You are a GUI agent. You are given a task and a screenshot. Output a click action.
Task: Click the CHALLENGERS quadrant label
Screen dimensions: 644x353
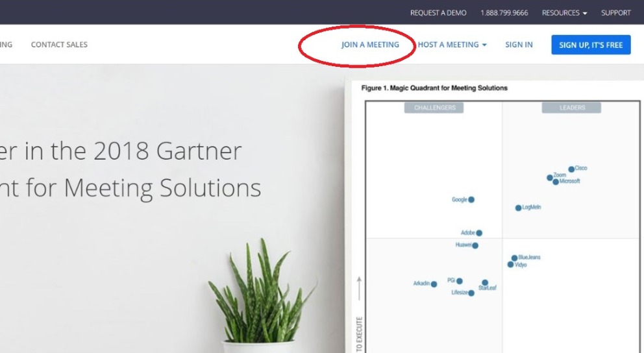[x=434, y=108]
